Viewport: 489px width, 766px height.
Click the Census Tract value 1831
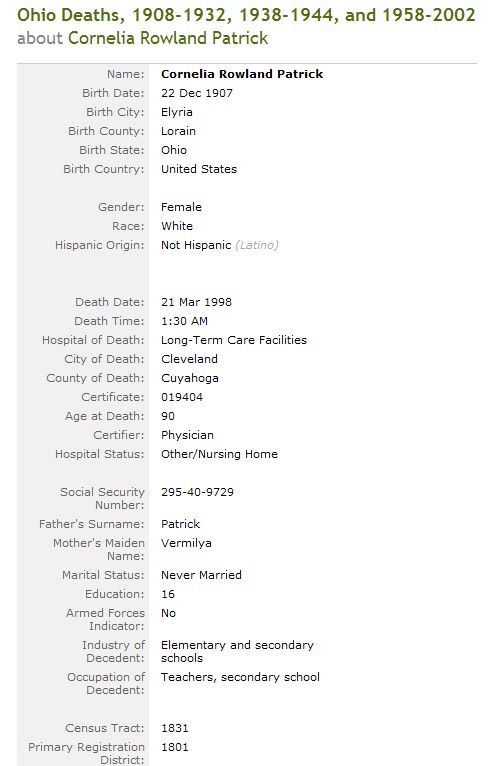pyautogui.click(x=174, y=728)
